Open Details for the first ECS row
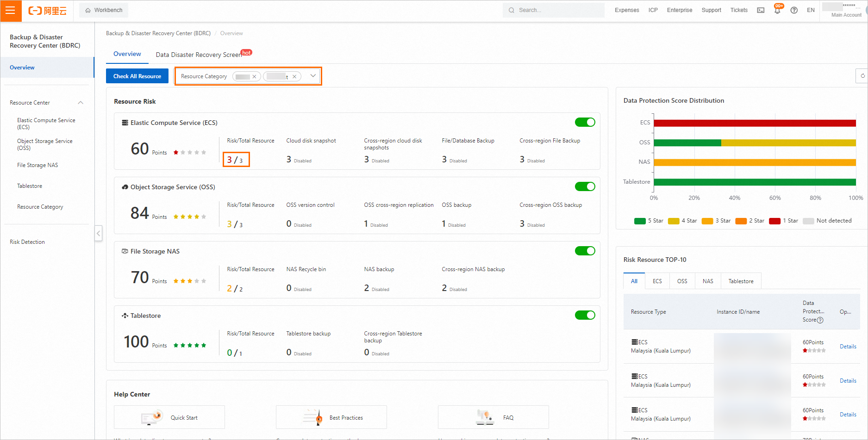The height and width of the screenshot is (440, 868). (848, 347)
